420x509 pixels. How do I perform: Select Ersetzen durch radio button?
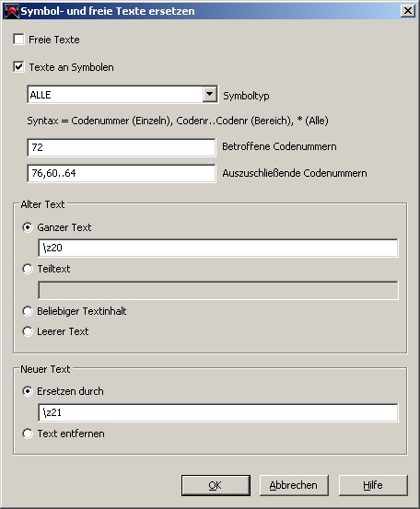click(x=28, y=391)
